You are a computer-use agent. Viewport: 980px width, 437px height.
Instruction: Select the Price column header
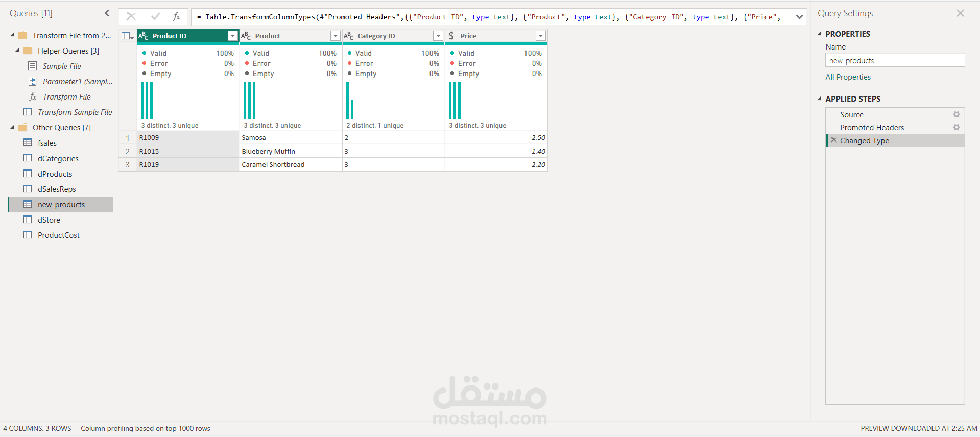(496, 36)
